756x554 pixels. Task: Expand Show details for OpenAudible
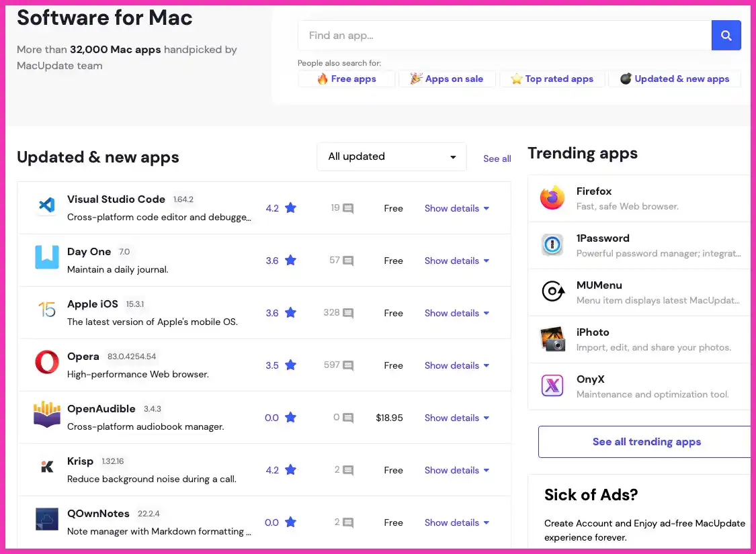tap(456, 418)
